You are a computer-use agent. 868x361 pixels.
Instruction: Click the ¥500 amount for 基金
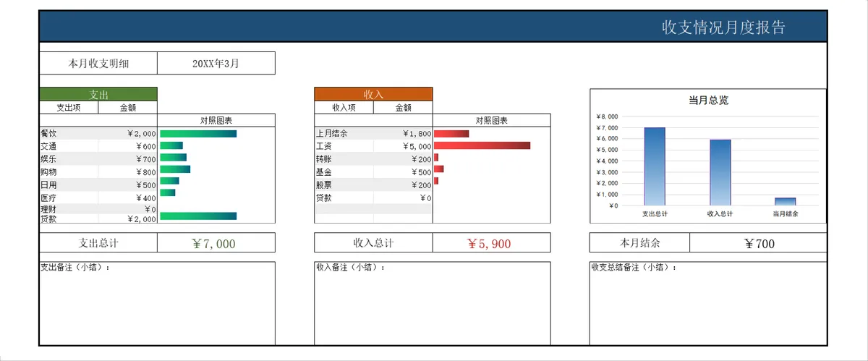pyautogui.click(x=403, y=171)
